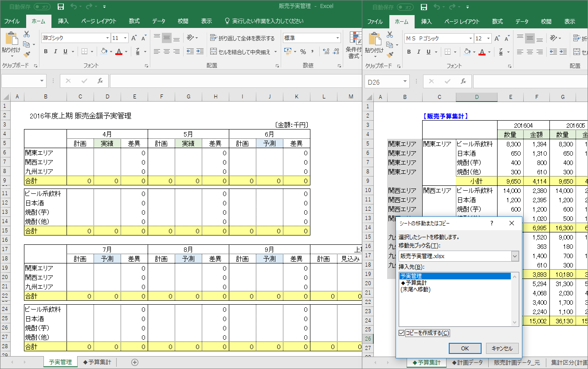Decrease indent in left window
This screenshot has width=588, height=369.
[190, 51]
